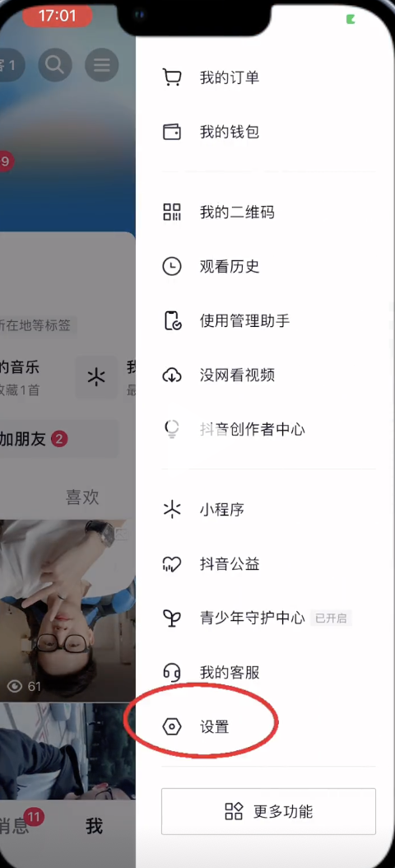Tap the 没网看视频 cloud download icon
This screenshot has width=395, height=868.
tap(172, 376)
